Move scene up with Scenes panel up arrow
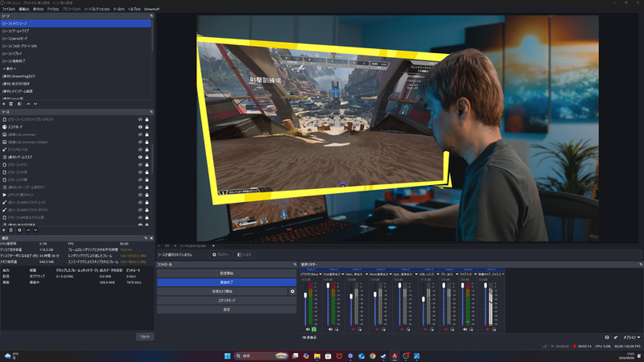 point(28,104)
